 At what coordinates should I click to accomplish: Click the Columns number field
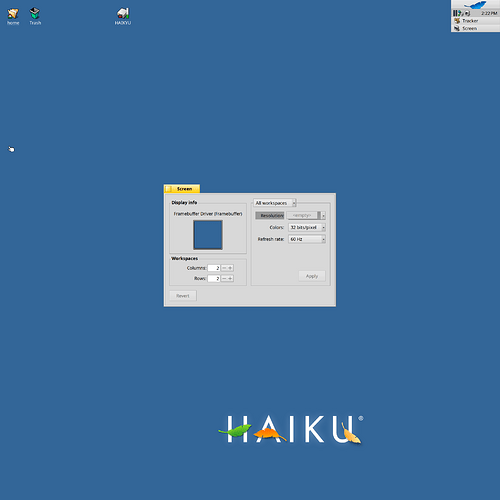coord(214,268)
